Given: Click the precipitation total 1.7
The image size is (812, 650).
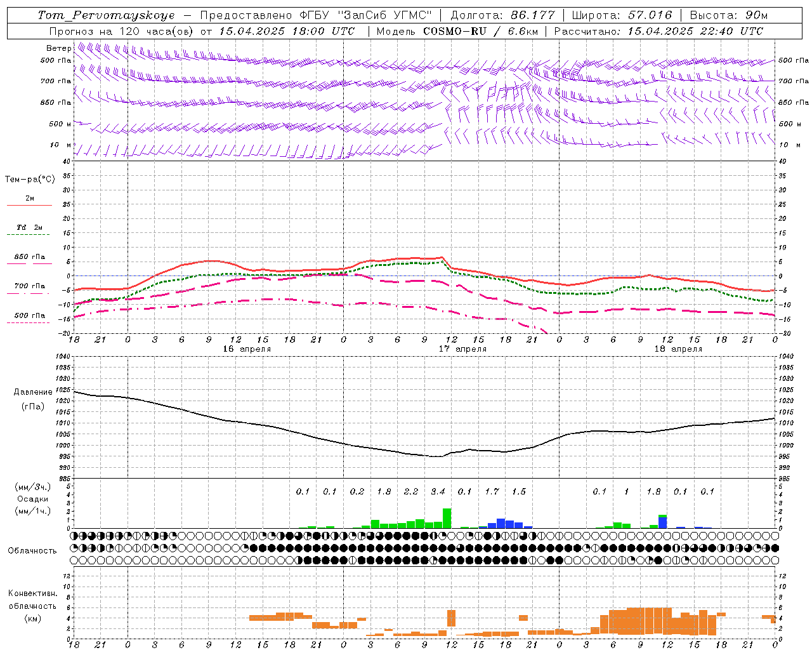Looking at the screenshot, I should click(x=492, y=491).
